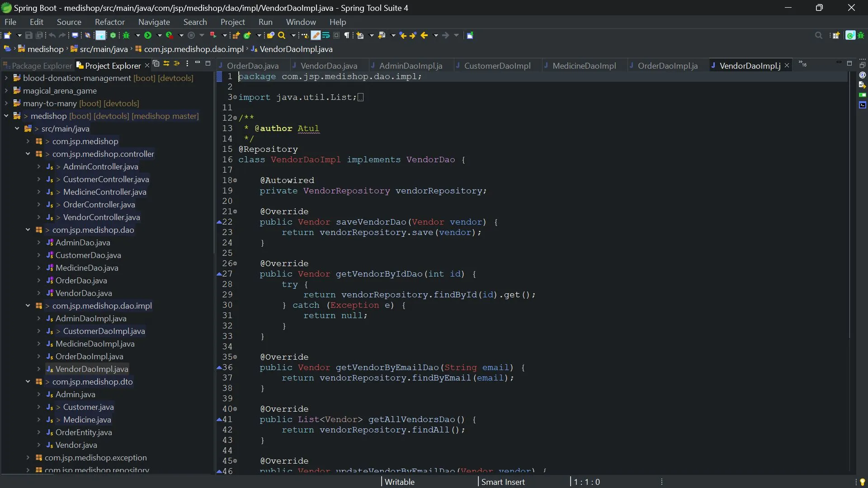The height and width of the screenshot is (488, 868).
Task: Open the Run configurations dropdown arrow
Action: (159, 35)
